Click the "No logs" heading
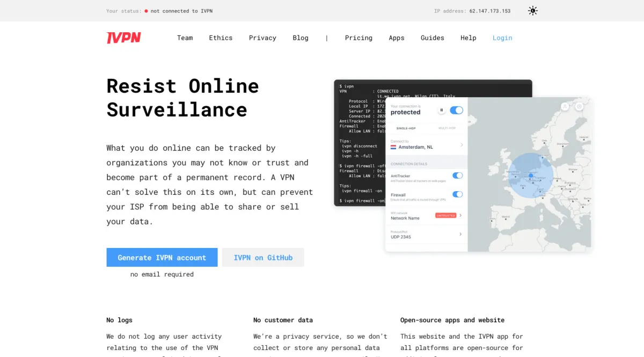The height and width of the screenshot is (357, 644). 119,320
